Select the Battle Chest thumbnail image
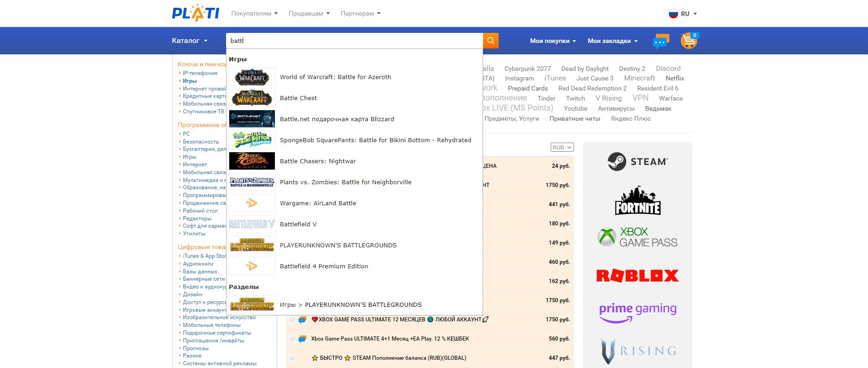The width and height of the screenshot is (868, 368). point(252,98)
